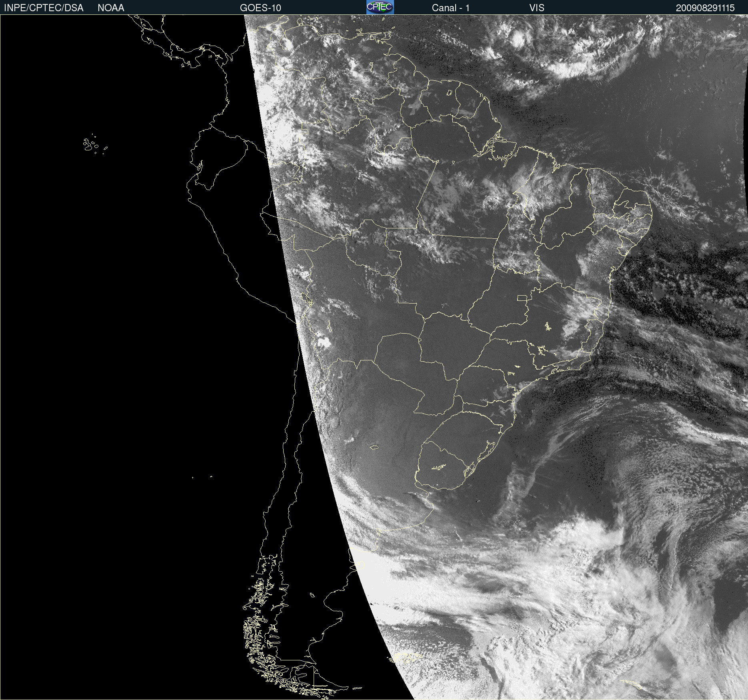The image size is (748, 700).
Task: Select the Canal - 1 channel label
Action: (451, 8)
